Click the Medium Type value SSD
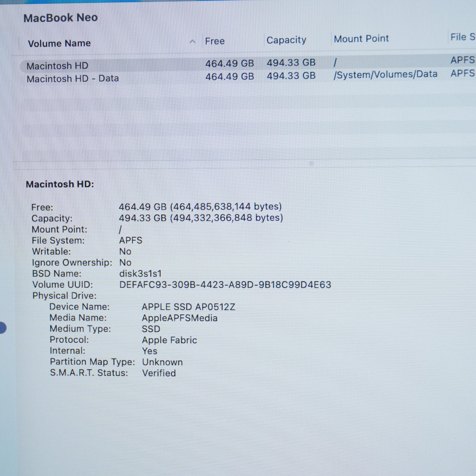Screen dimensions: 476x476 [x=151, y=329]
